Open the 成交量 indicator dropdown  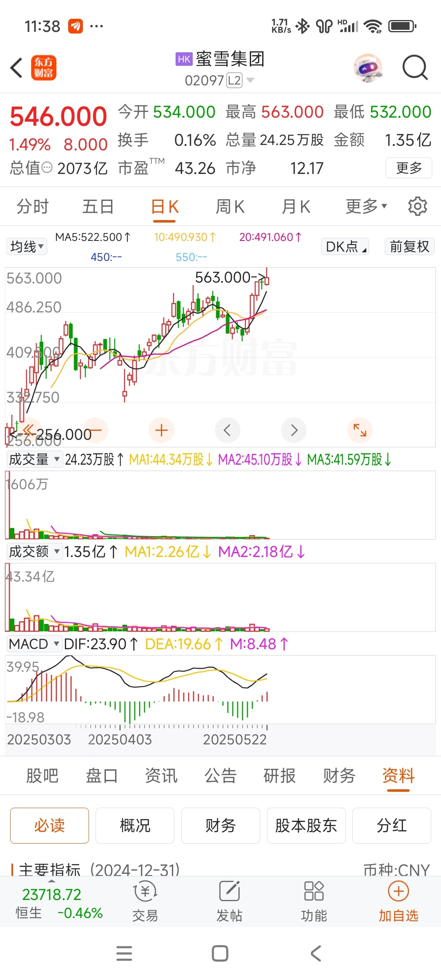pyautogui.click(x=34, y=459)
